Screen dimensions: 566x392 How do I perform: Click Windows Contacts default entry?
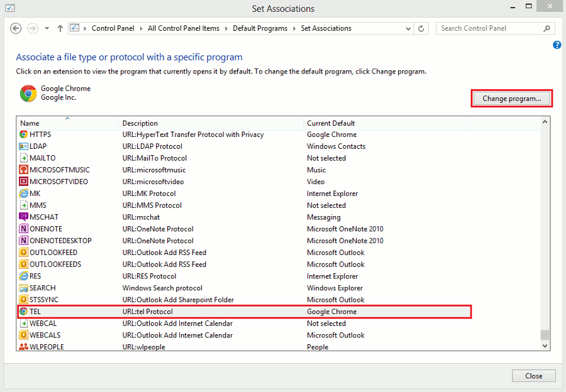point(336,146)
